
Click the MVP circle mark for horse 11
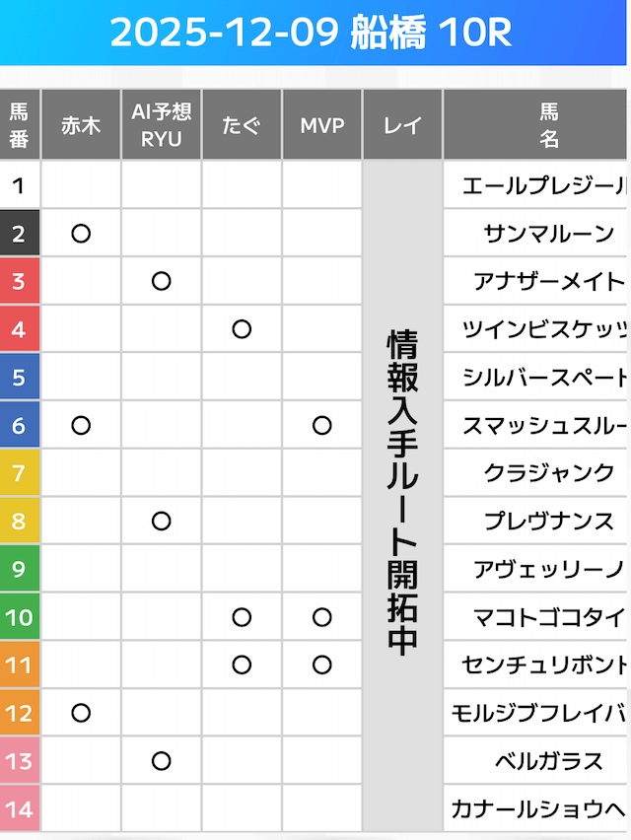click(x=321, y=665)
